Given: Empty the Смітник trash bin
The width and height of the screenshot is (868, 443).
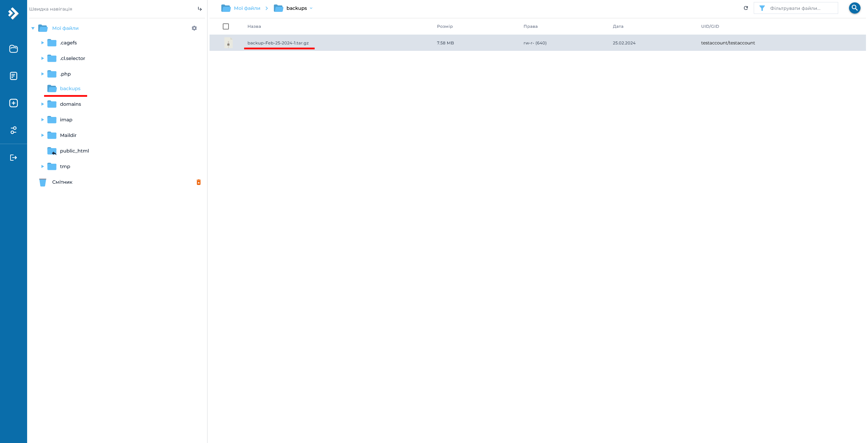Looking at the screenshot, I should pyautogui.click(x=199, y=182).
